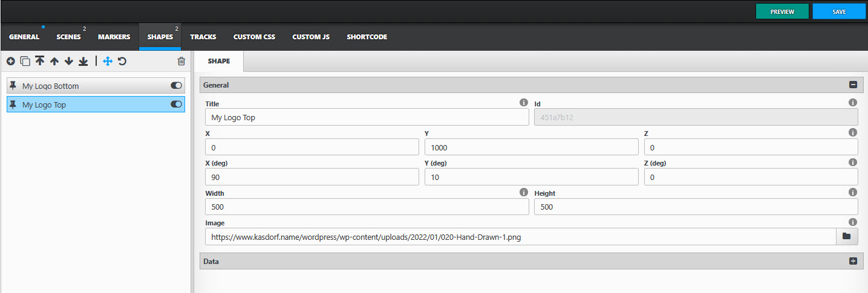Move selected shape up one position
868x293 pixels.
(x=54, y=61)
